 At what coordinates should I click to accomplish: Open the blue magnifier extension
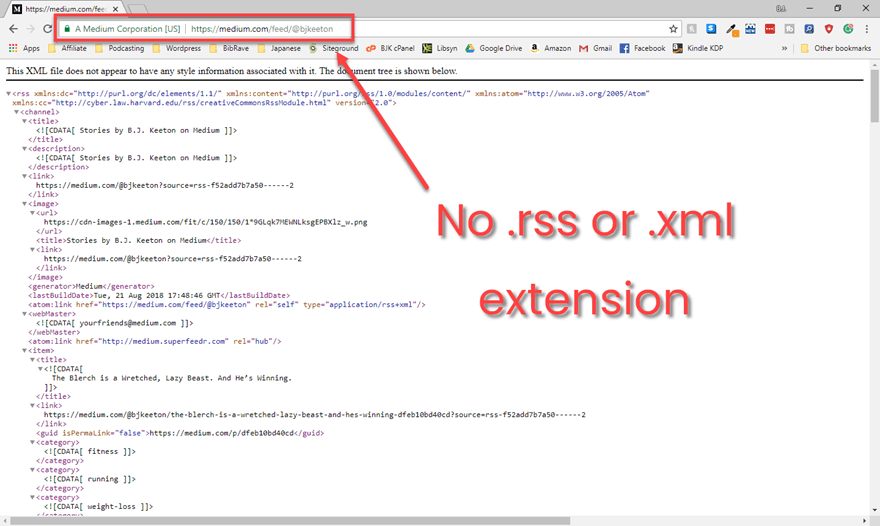pyautogui.click(x=809, y=29)
